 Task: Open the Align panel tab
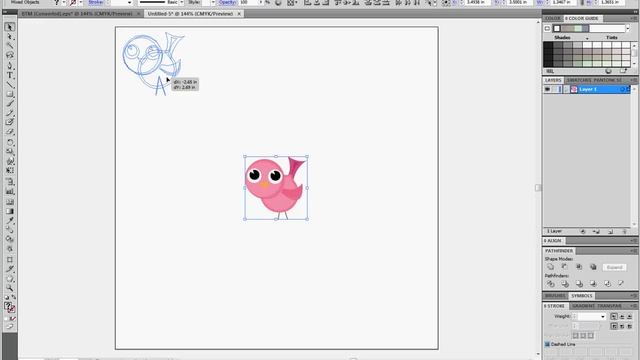[x=553, y=241]
